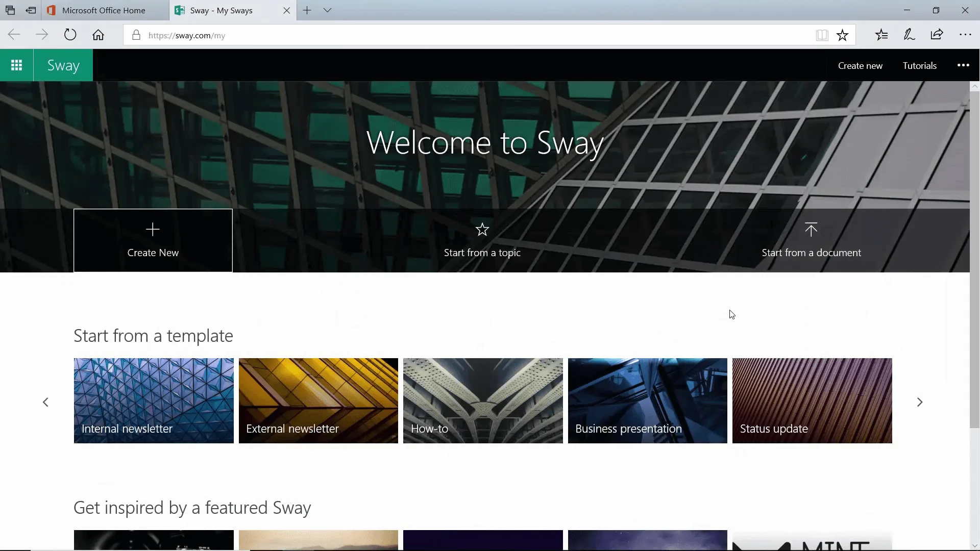Click the Start from a template heading

point(153,336)
